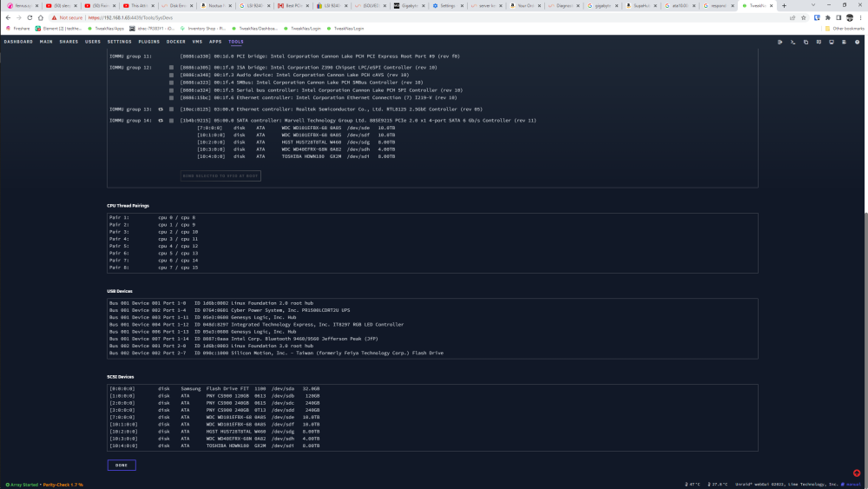Screen dimensions: 868x489
Task: Close the active TweakNas browser tab
Action: (x=771, y=5)
